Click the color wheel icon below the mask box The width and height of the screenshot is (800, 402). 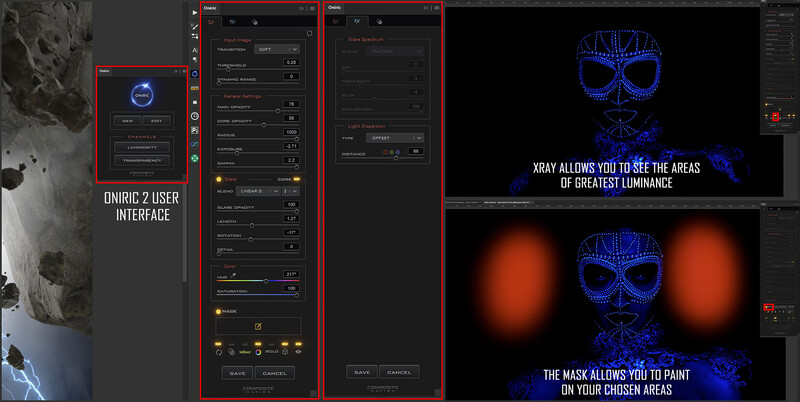point(258,351)
